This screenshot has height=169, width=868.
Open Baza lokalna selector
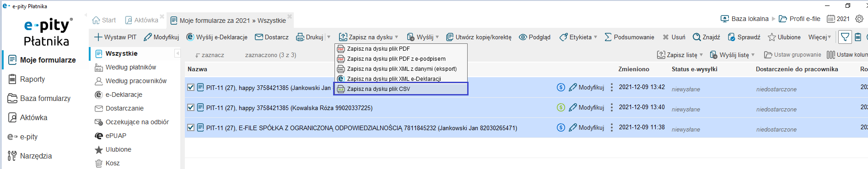tap(744, 19)
